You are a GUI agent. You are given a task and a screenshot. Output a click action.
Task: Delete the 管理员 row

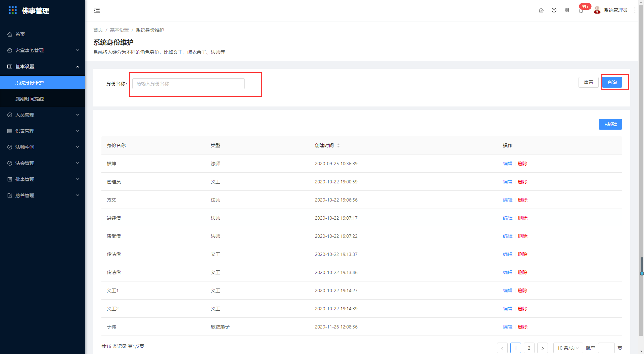coord(523,182)
